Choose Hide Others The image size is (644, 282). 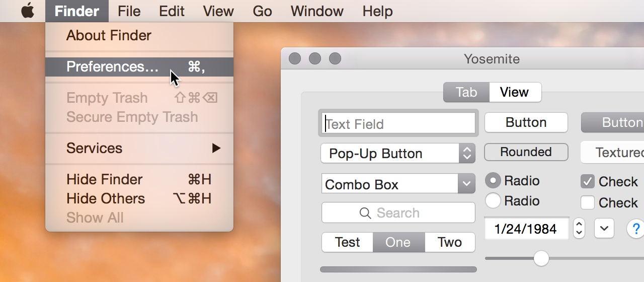[x=139, y=199]
